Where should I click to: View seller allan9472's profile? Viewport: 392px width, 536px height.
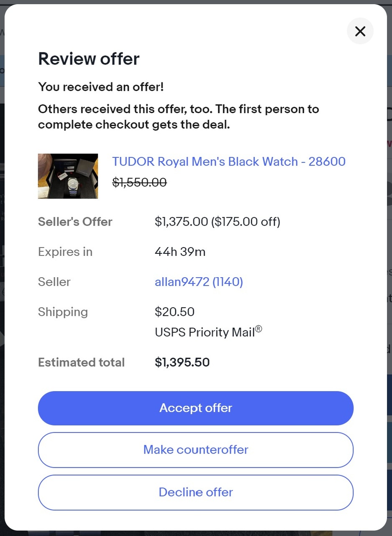[x=199, y=282]
